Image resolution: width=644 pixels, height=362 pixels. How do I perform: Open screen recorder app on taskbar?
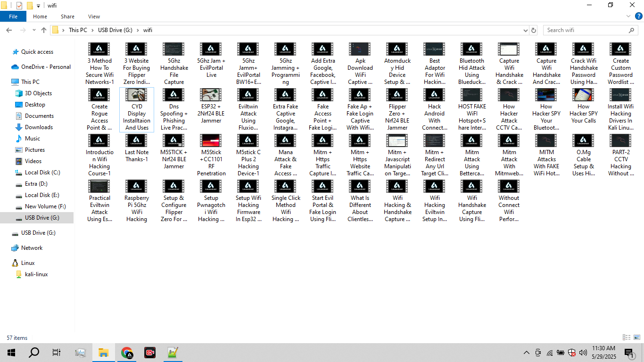tap(149, 353)
